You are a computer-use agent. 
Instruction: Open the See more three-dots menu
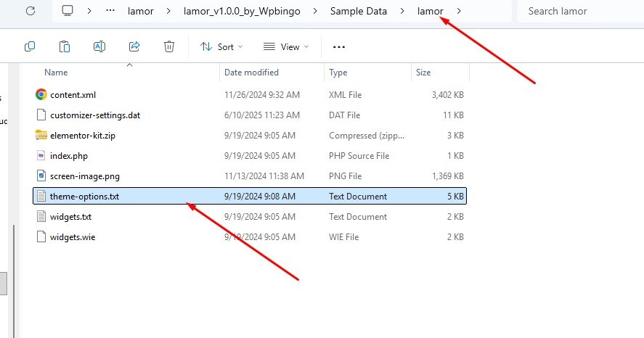click(338, 46)
